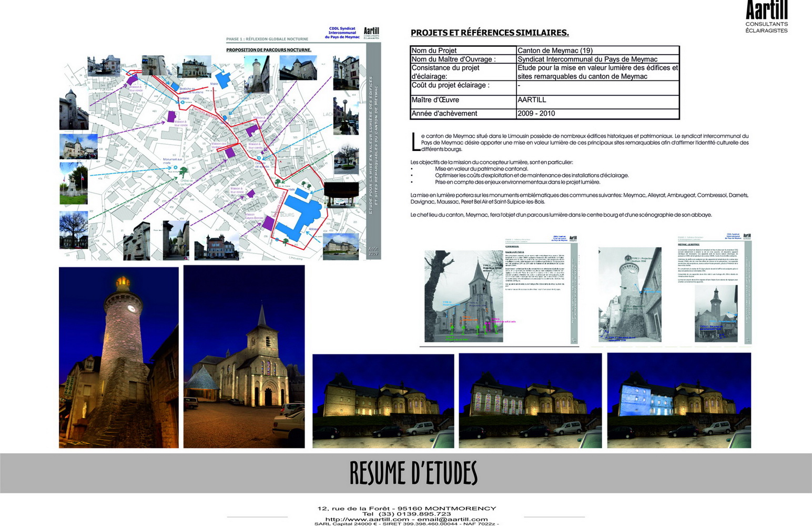Screen dimensions: 812x526
Task: Open the church study page thumbnail
Action: (x=500, y=290)
